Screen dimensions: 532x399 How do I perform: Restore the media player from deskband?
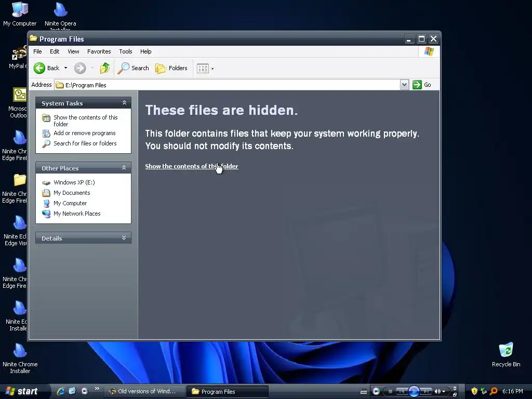[x=455, y=395]
